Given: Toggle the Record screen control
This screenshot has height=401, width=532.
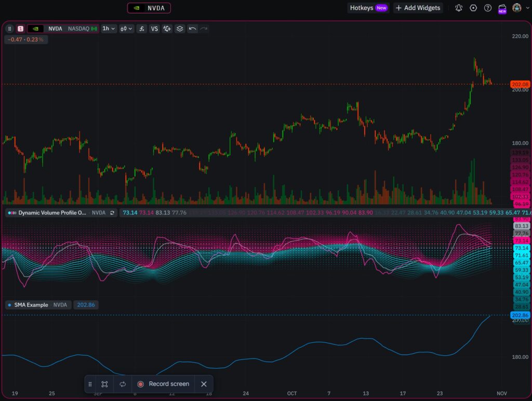Looking at the screenshot, I should [164, 384].
